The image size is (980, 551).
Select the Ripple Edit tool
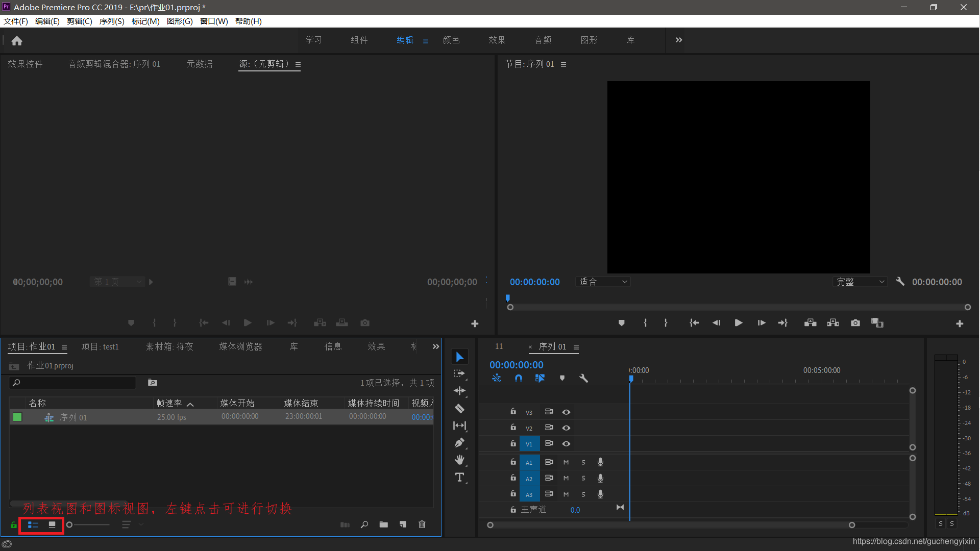(x=459, y=391)
